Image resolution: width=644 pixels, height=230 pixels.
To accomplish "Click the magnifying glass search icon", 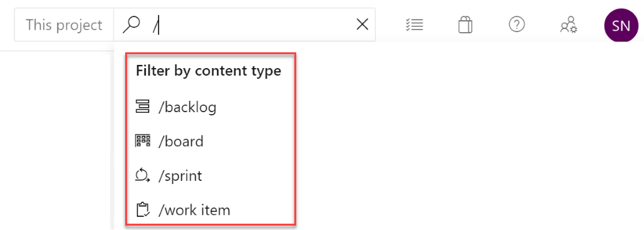I will (131, 25).
